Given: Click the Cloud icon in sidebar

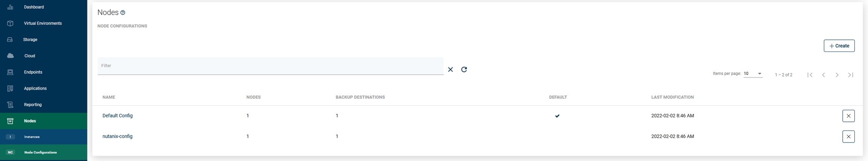Looking at the screenshot, I should coord(11,56).
